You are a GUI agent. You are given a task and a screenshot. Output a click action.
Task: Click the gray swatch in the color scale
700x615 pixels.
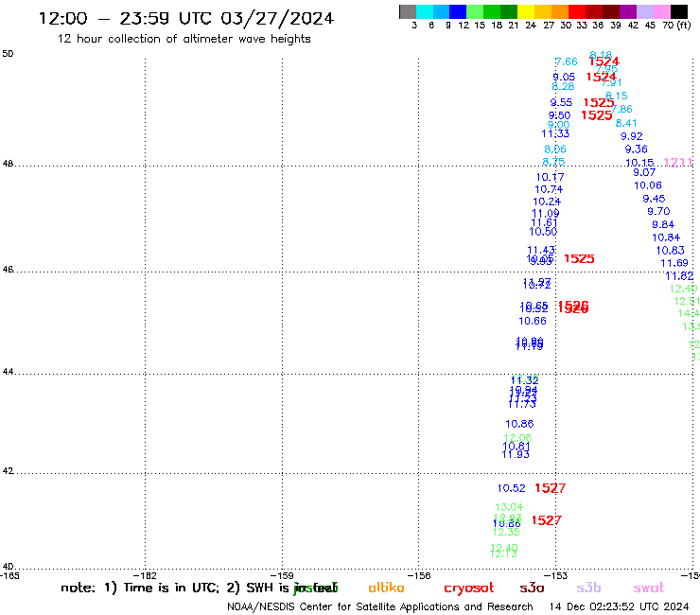point(408,11)
